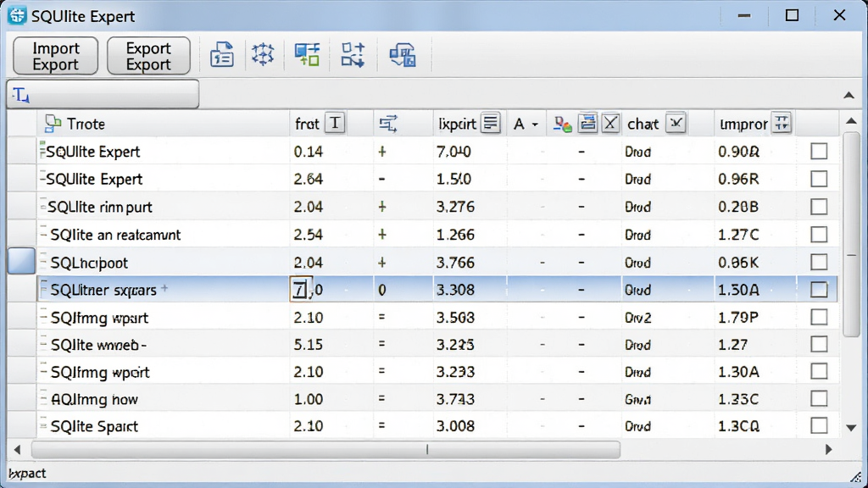Tick checkbox for SQlite an realcamunt row
Viewport: 868px width, 488px height.
(819, 234)
